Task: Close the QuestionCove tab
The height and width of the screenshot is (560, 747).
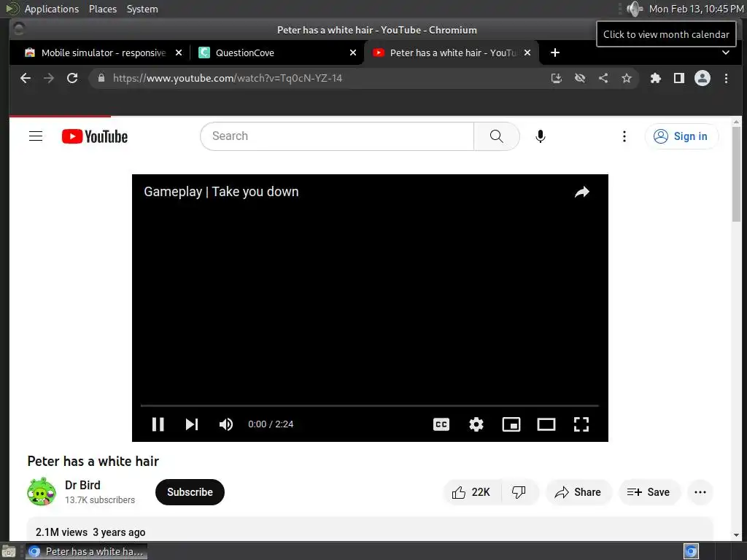Action: pyautogui.click(x=353, y=52)
